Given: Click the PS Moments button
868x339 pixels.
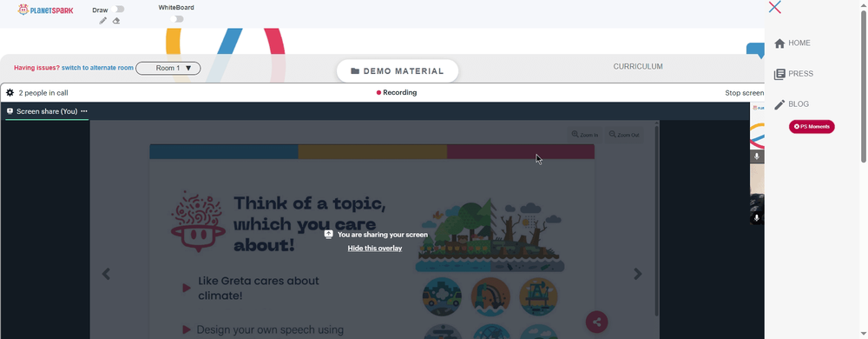Looking at the screenshot, I should click(x=812, y=127).
